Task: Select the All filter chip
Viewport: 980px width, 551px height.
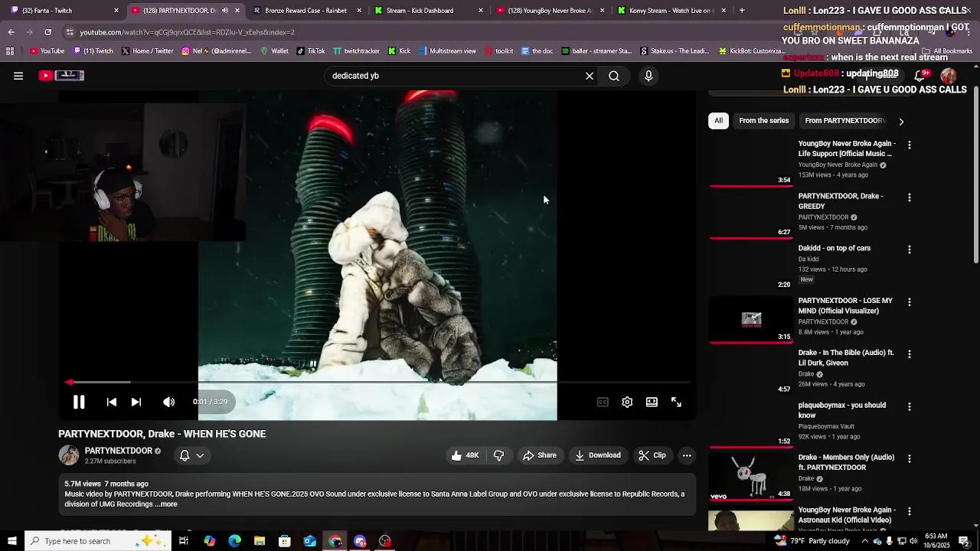Action: coord(718,121)
